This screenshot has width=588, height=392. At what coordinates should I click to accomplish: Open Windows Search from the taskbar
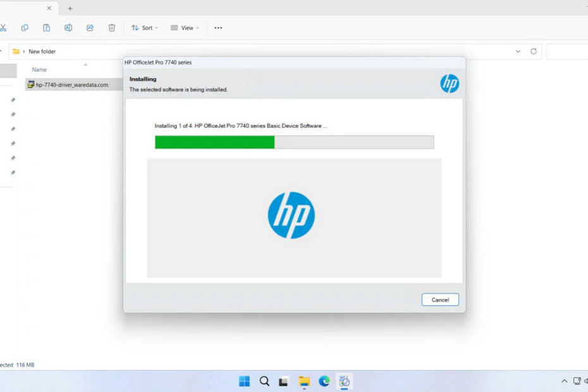click(264, 381)
